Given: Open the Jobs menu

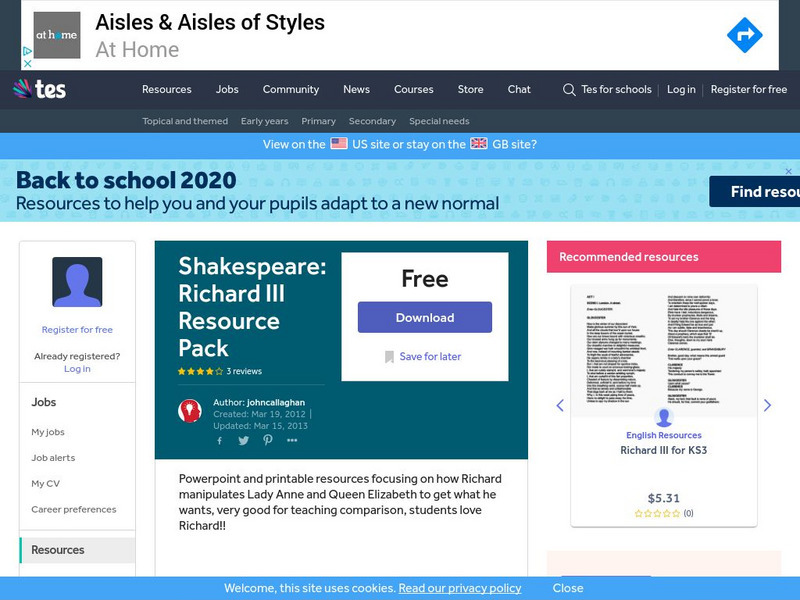Looking at the screenshot, I should [x=227, y=89].
